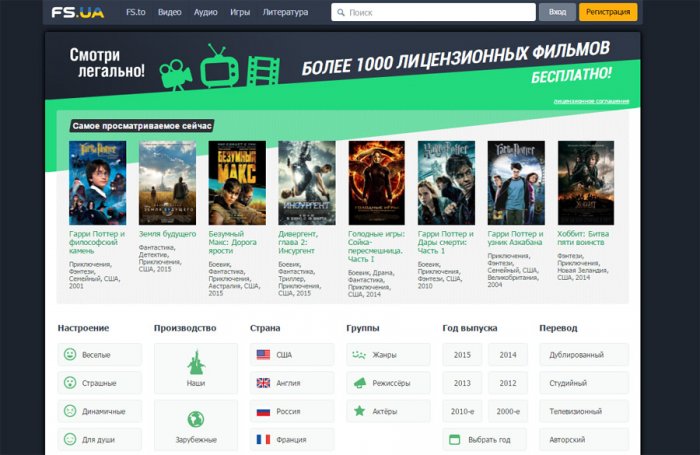700x455 pixels.
Task: Open the Литература section
Action: pos(285,13)
